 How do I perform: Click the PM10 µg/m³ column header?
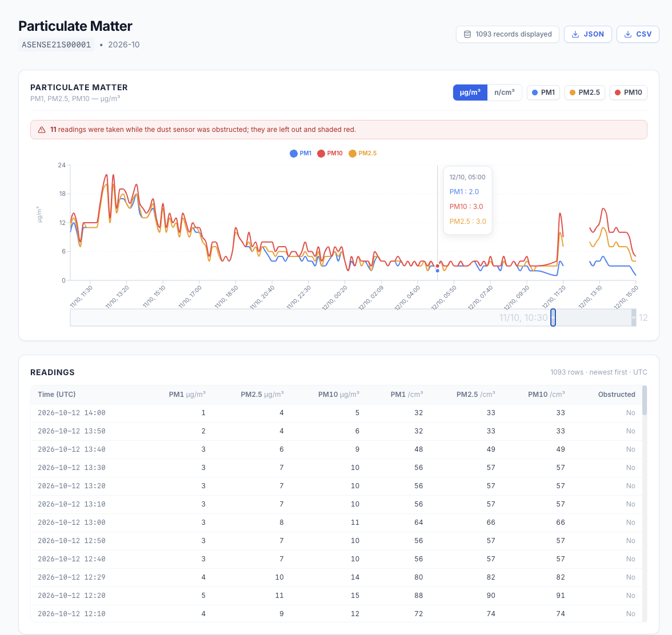338,395
